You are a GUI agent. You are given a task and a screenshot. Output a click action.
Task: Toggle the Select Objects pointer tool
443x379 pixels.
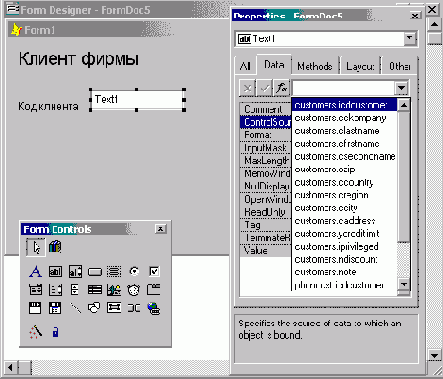pos(36,247)
